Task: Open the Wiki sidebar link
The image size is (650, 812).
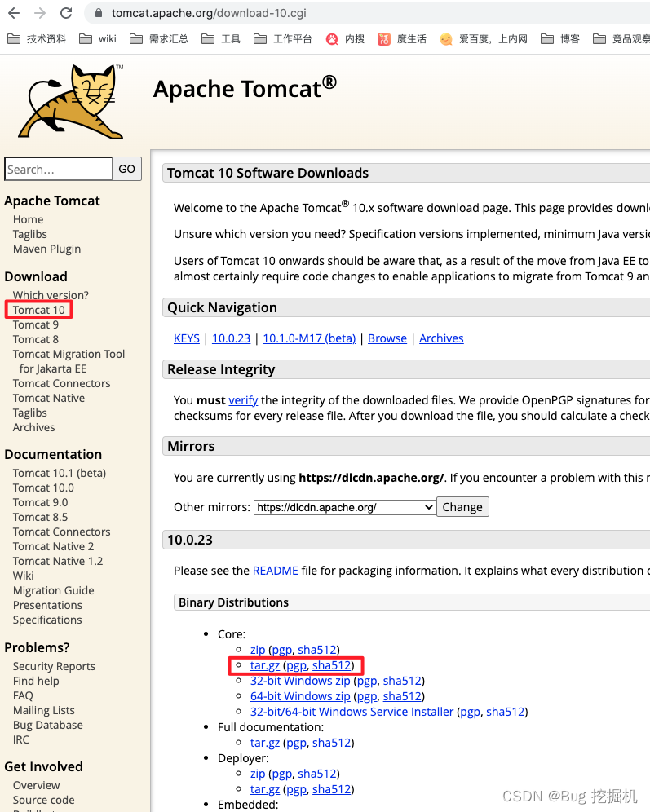Action: point(24,576)
